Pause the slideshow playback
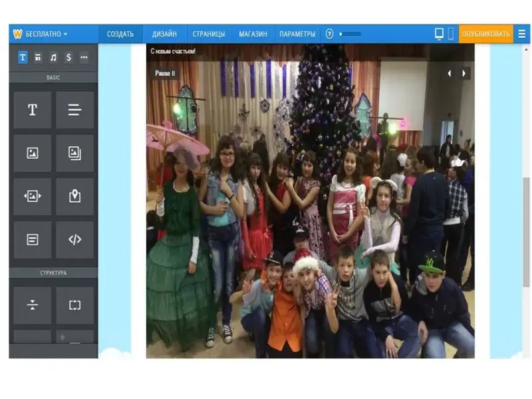This screenshot has width=532, height=399. 165,73
